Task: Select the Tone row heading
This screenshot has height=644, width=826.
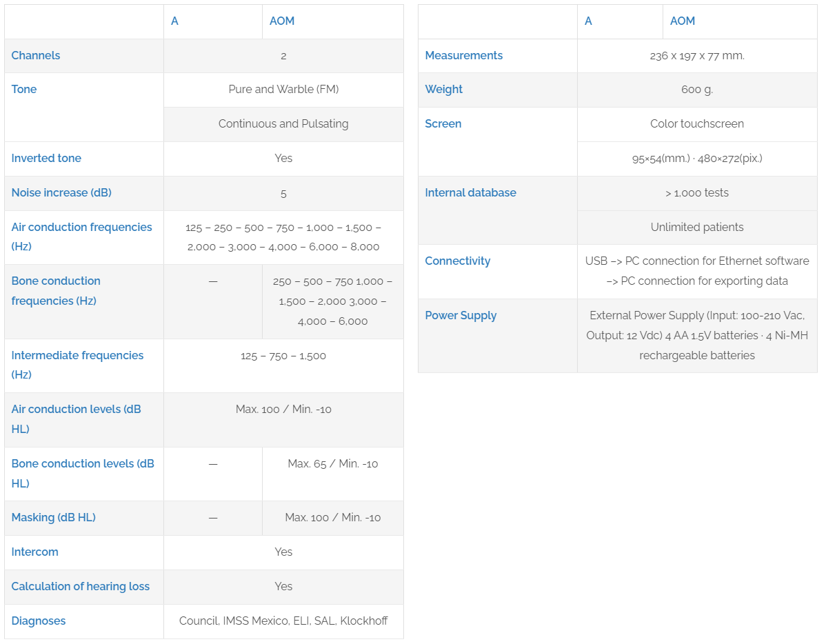Action: pyautogui.click(x=24, y=89)
